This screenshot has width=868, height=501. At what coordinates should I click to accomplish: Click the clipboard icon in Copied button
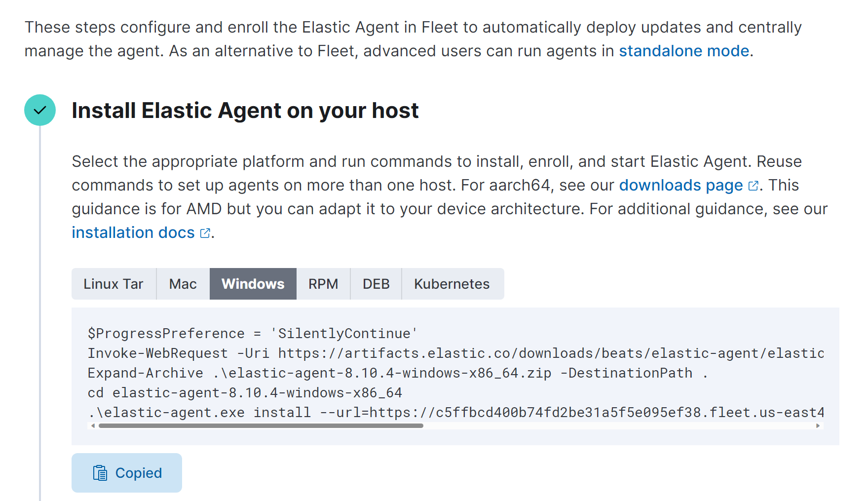click(100, 473)
